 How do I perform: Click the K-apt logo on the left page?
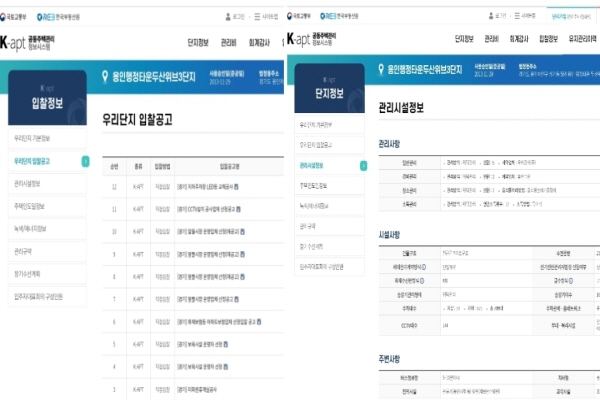coord(27,43)
